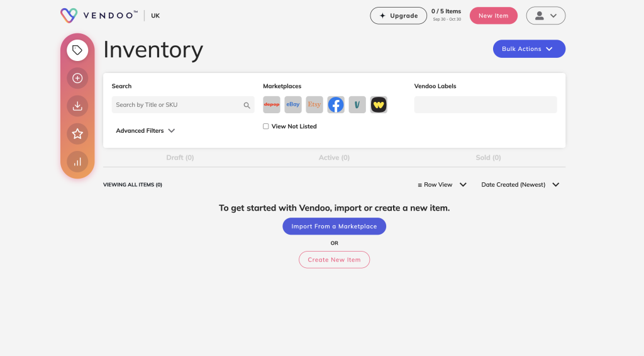644x356 pixels.
Task: Select the Etsy marketplace icon
Action: click(314, 104)
